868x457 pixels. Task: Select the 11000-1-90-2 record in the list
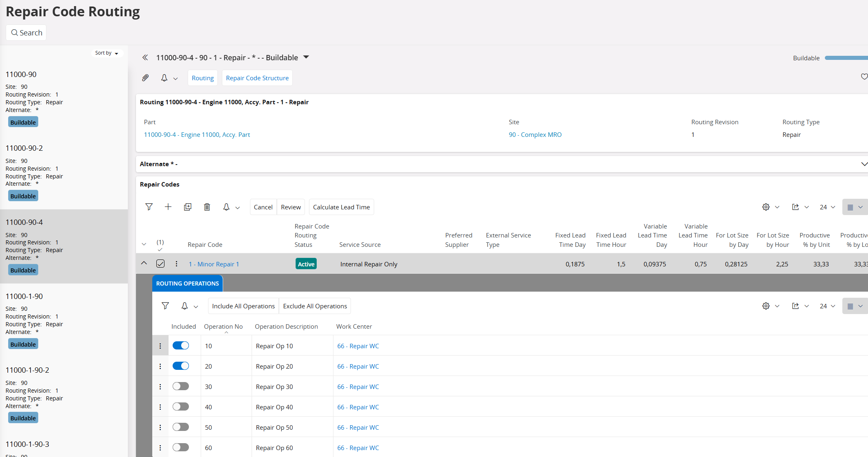pyautogui.click(x=64, y=394)
